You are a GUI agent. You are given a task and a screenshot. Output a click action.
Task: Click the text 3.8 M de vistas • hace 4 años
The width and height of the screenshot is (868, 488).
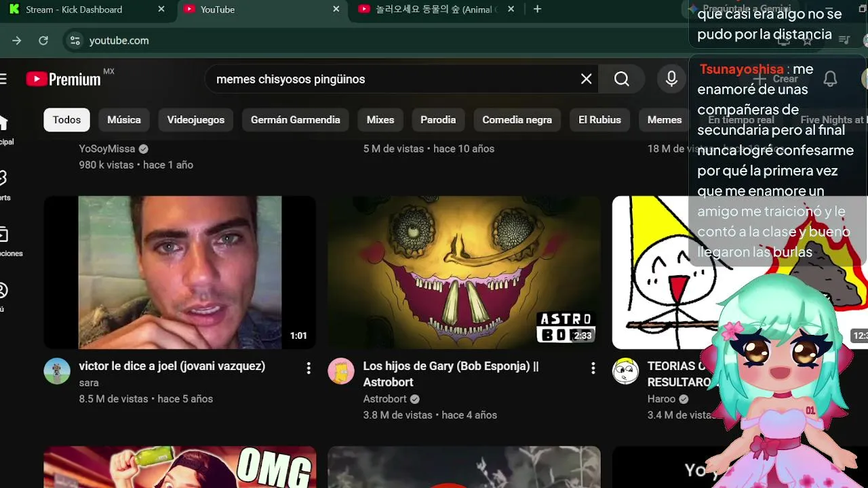coord(430,415)
